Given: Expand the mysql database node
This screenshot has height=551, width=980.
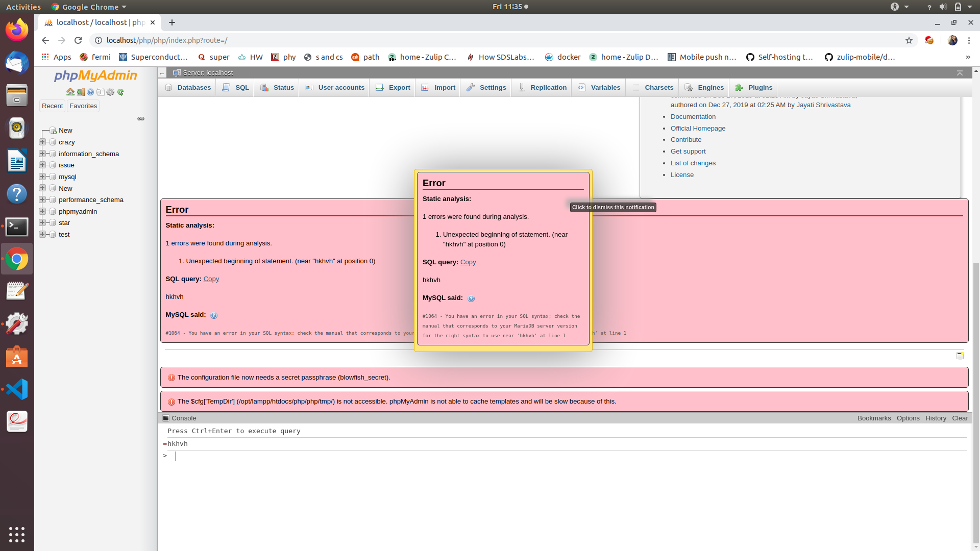Looking at the screenshot, I should 42,177.
